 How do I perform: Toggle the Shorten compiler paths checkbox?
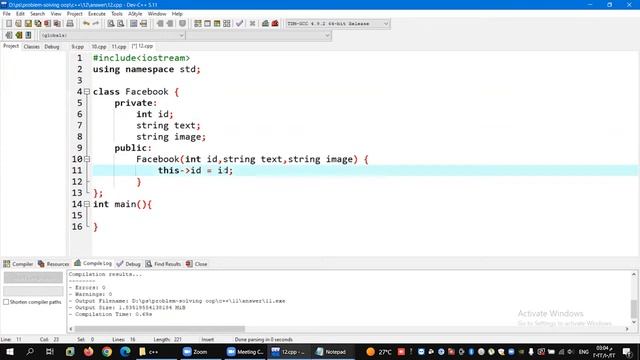(x=6, y=302)
